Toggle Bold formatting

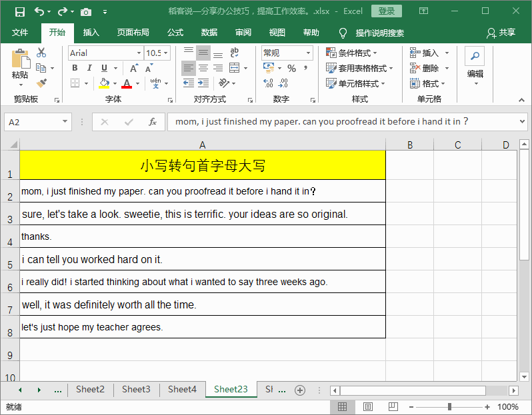pos(75,68)
